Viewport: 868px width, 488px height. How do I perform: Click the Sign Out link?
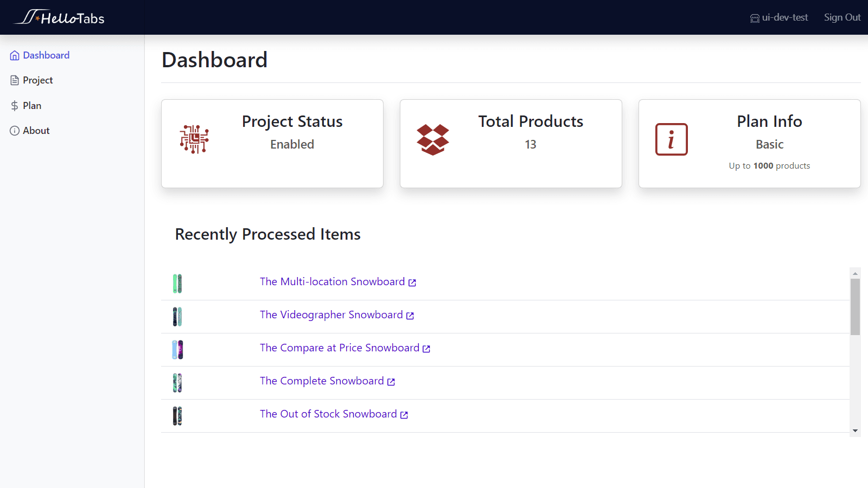click(841, 17)
